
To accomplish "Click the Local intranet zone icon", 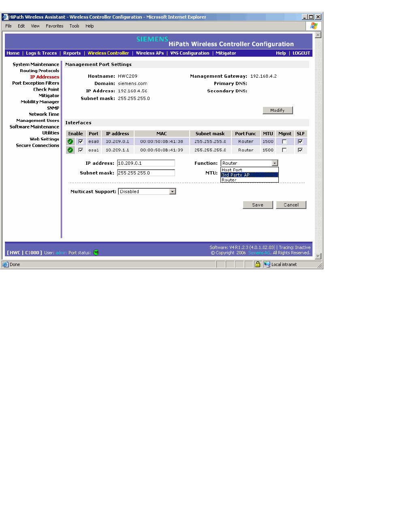I will 267,264.
